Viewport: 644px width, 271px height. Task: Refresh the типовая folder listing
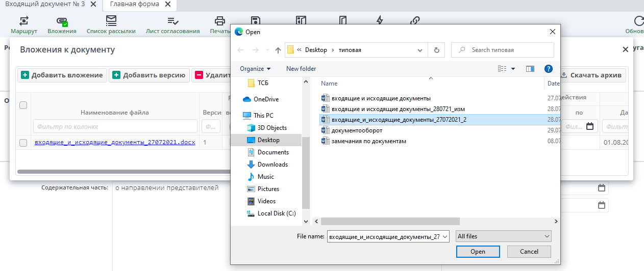click(x=436, y=50)
